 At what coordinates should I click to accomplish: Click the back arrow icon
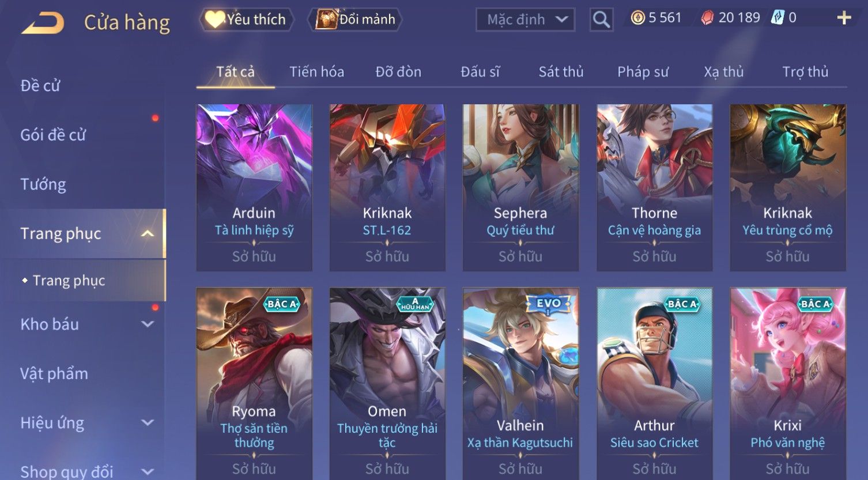pyautogui.click(x=43, y=23)
